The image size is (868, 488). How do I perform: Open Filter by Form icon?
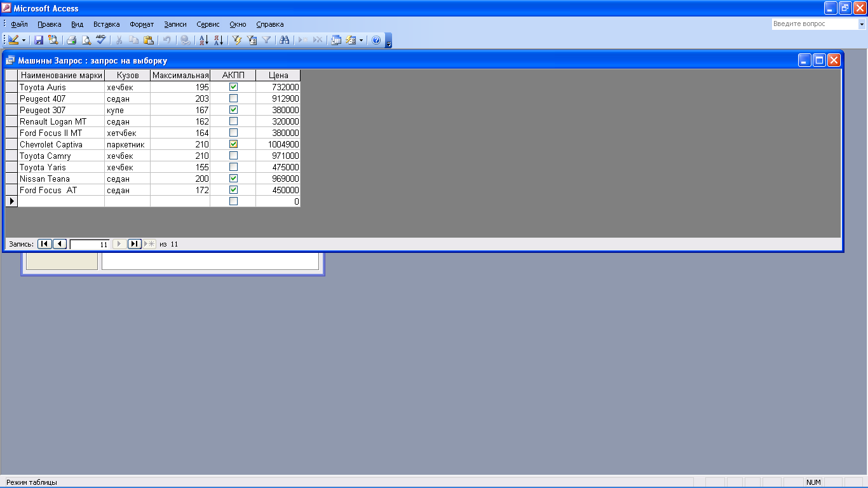click(x=252, y=40)
